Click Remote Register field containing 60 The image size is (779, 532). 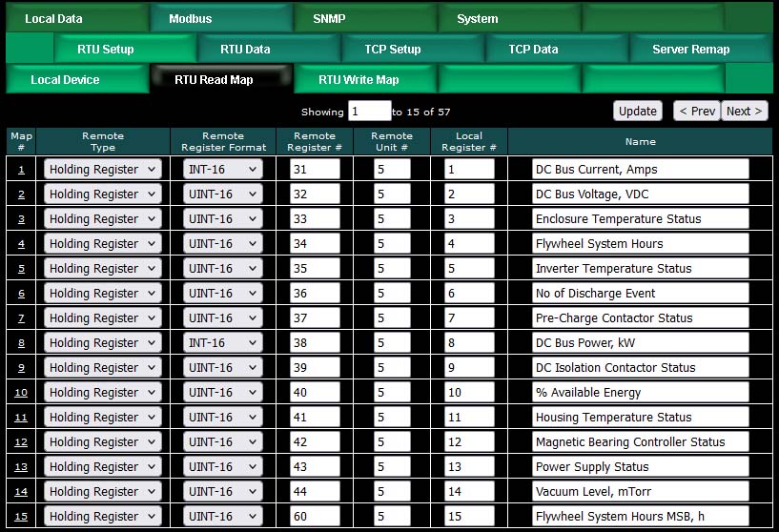(x=315, y=517)
